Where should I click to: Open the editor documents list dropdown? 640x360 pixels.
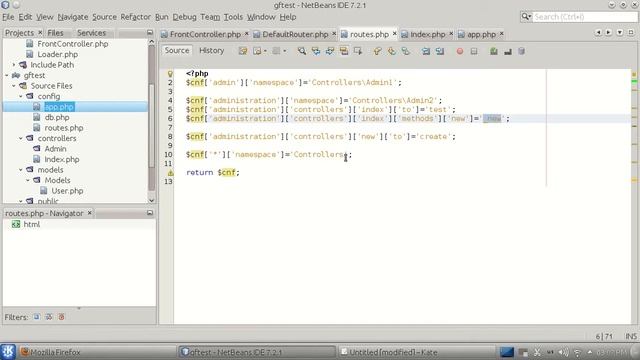tap(620, 32)
